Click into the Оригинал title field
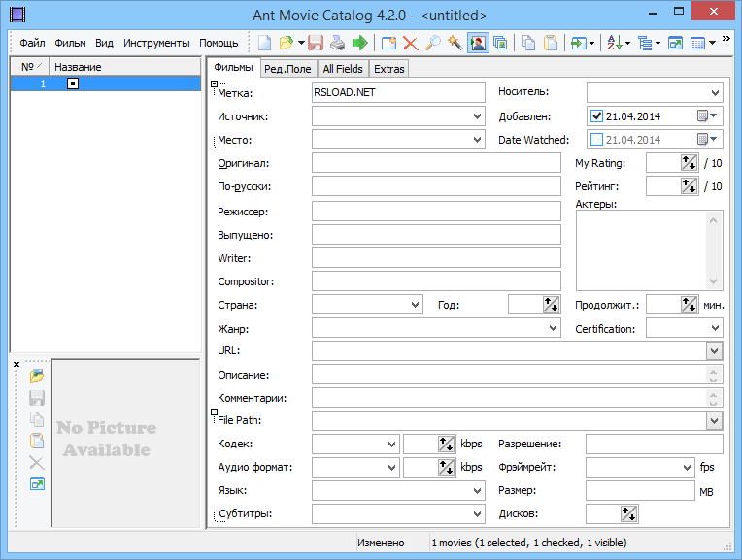This screenshot has width=742, height=560. (x=436, y=163)
